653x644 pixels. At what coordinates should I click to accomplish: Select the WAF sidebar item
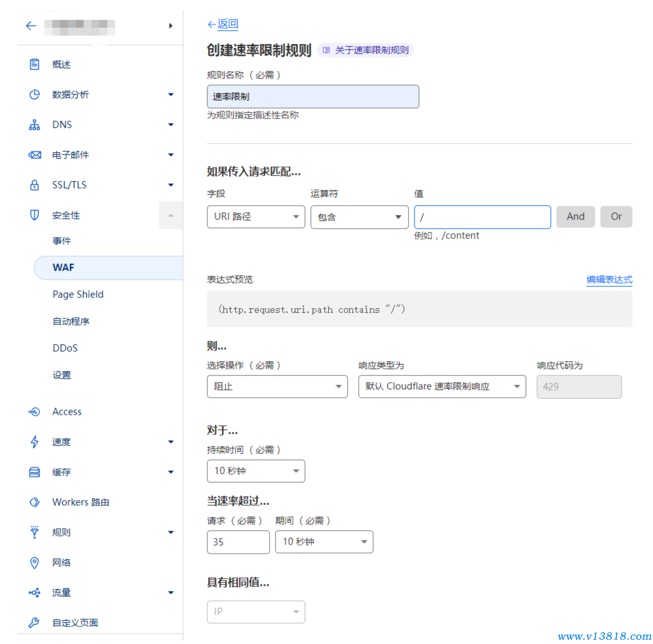[x=64, y=267]
